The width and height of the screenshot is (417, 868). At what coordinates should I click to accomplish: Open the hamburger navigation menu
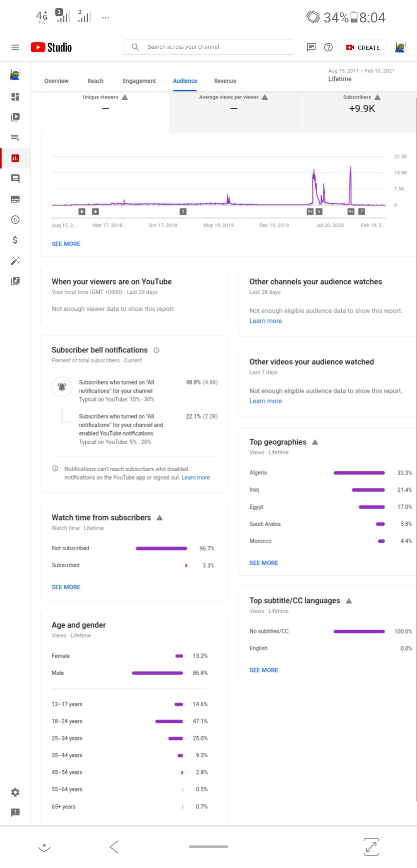[15, 47]
